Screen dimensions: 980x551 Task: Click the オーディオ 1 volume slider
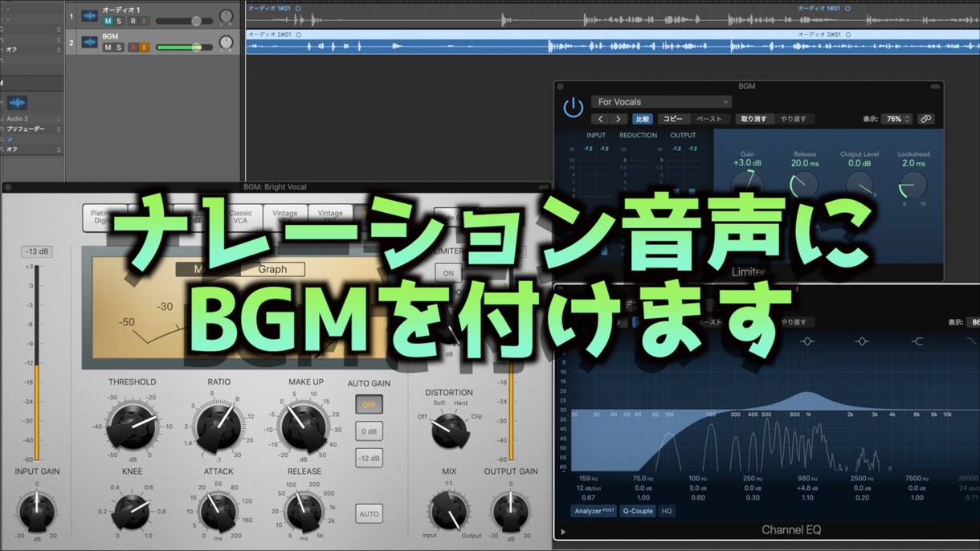pyautogui.click(x=182, y=21)
